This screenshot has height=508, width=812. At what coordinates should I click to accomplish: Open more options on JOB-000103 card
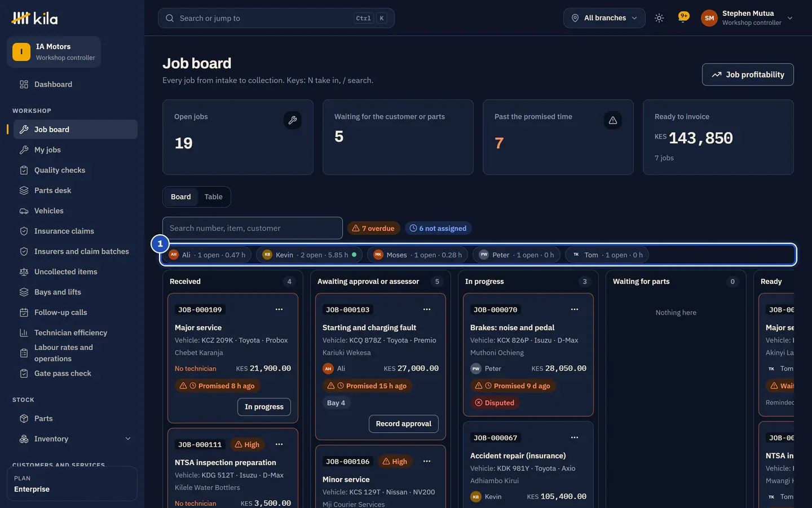pos(427,309)
